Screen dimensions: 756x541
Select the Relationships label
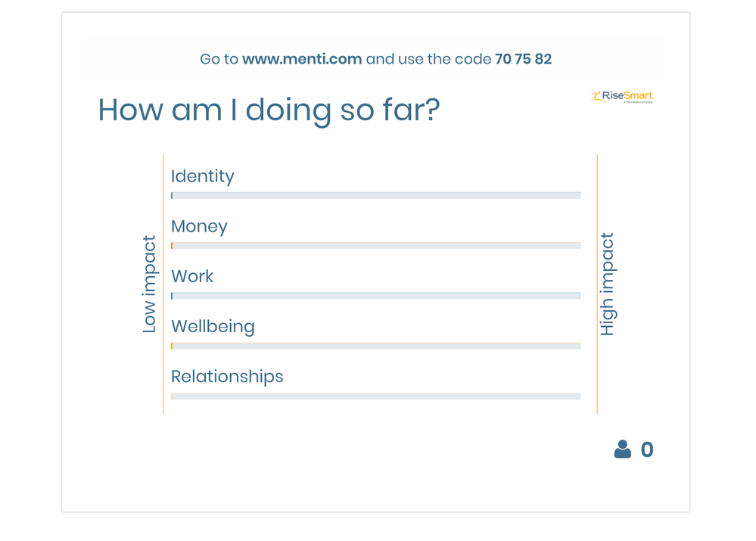pyautogui.click(x=227, y=377)
